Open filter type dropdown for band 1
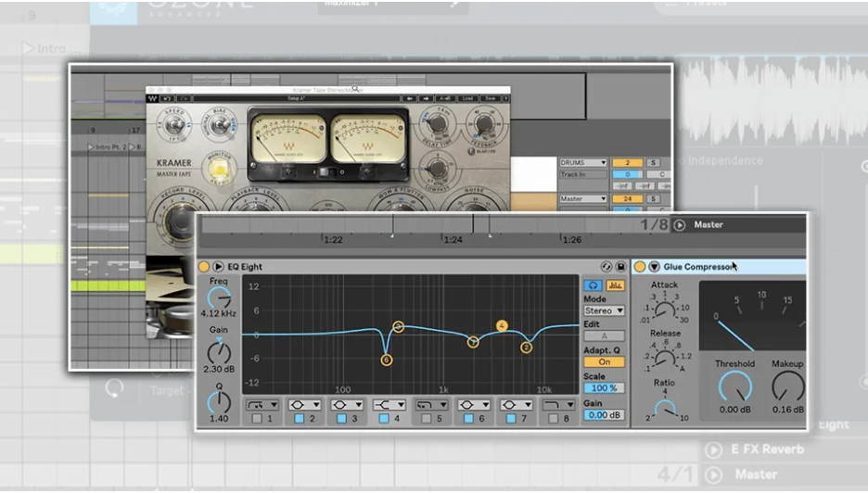The width and height of the screenshot is (868, 493). (x=262, y=405)
